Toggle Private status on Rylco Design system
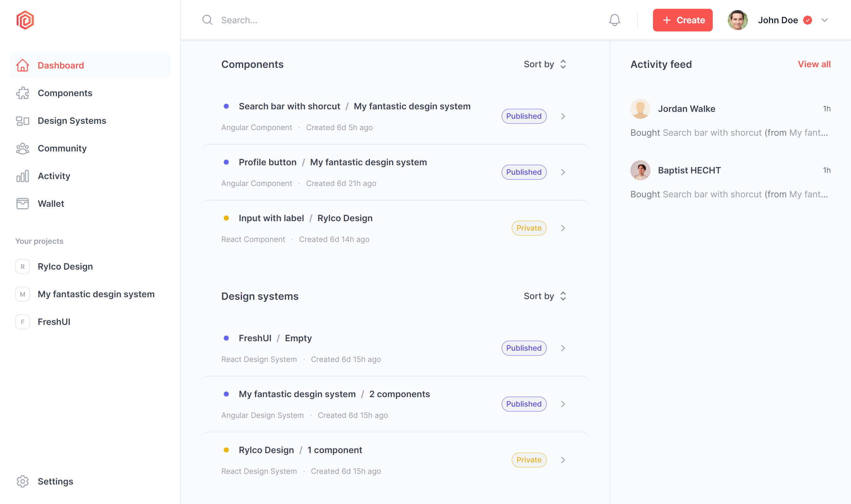 pyautogui.click(x=529, y=460)
